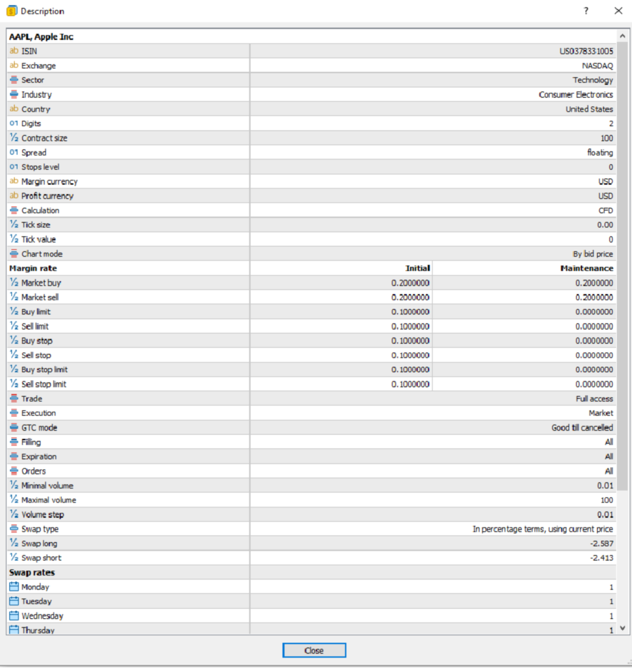
Task: Click the 'Margin rate' section header
Action: click(33, 268)
